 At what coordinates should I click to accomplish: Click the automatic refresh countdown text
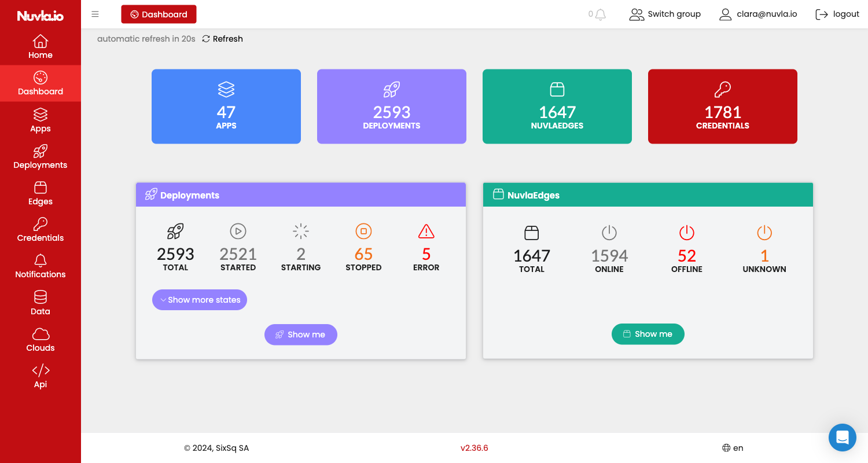tap(146, 39)
